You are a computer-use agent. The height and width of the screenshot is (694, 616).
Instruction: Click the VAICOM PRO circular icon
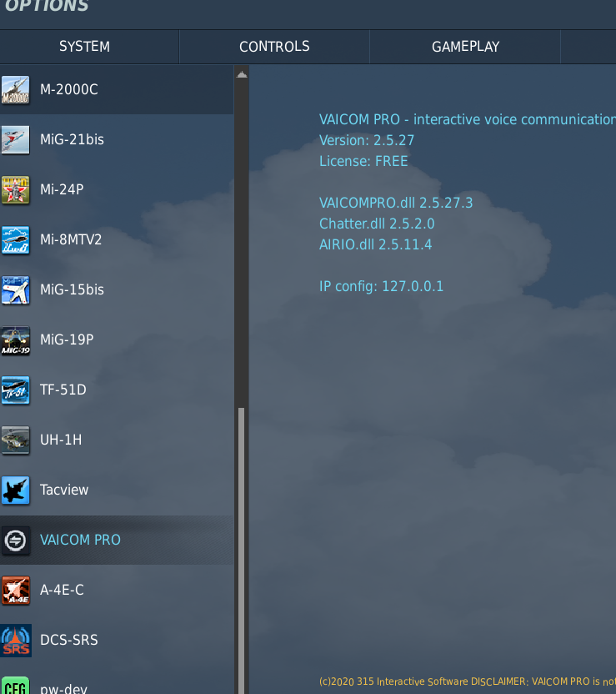(16, 540)
